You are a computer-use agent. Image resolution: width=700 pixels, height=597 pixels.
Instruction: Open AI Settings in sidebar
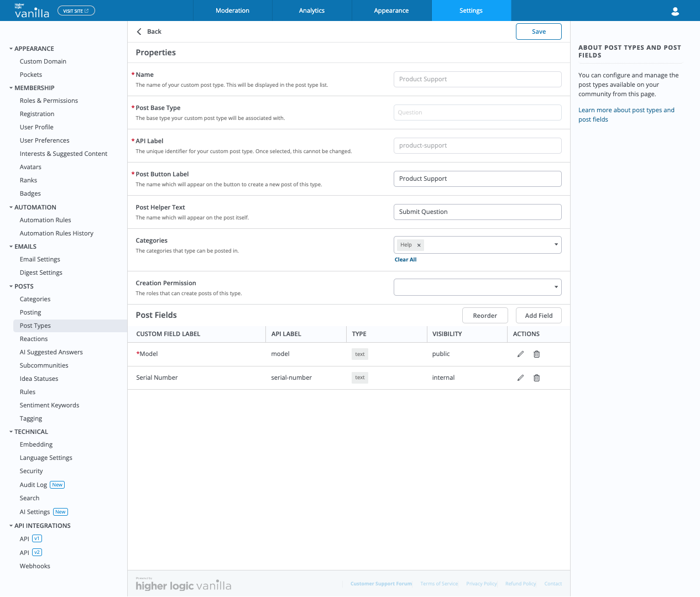[35, 512]
